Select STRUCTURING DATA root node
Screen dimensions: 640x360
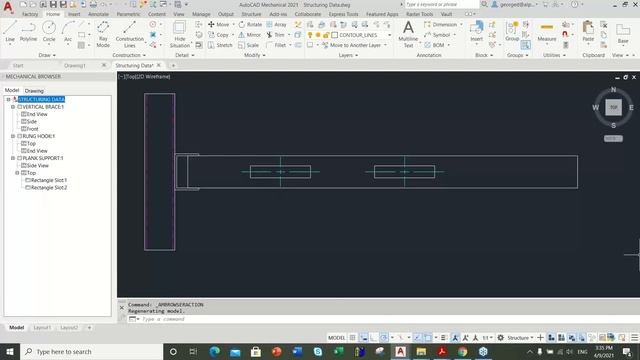pyautogui.click(x=41, y=100)
